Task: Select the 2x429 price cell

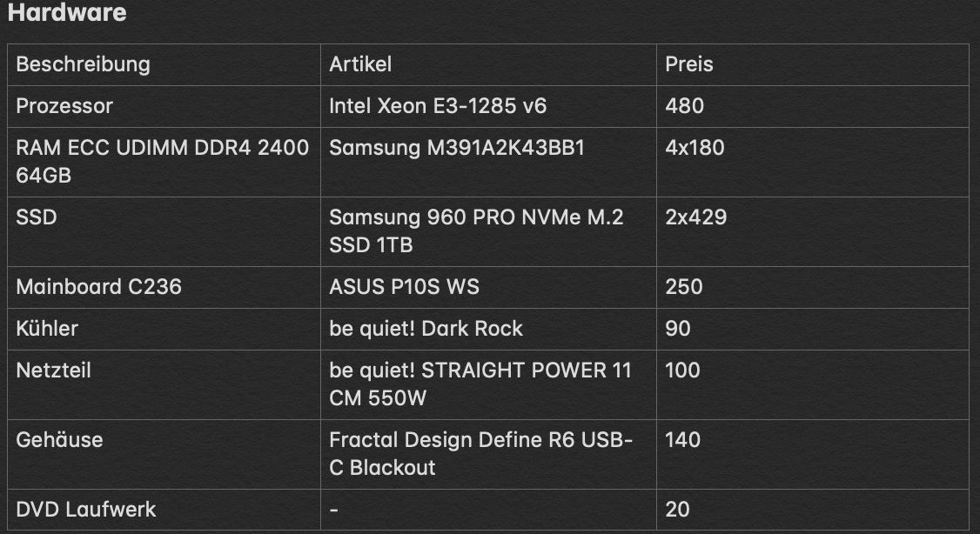Action: pyautogui.click(x=695, y=217)
